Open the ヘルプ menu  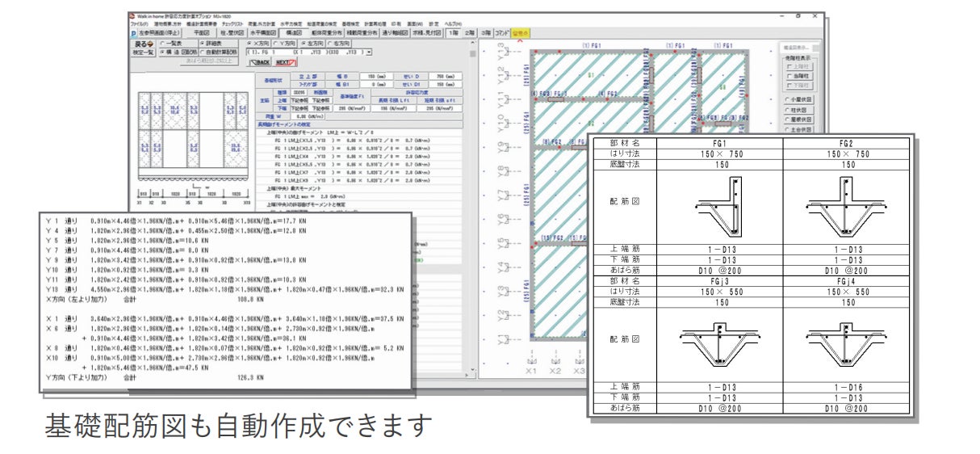pos(453,23)
